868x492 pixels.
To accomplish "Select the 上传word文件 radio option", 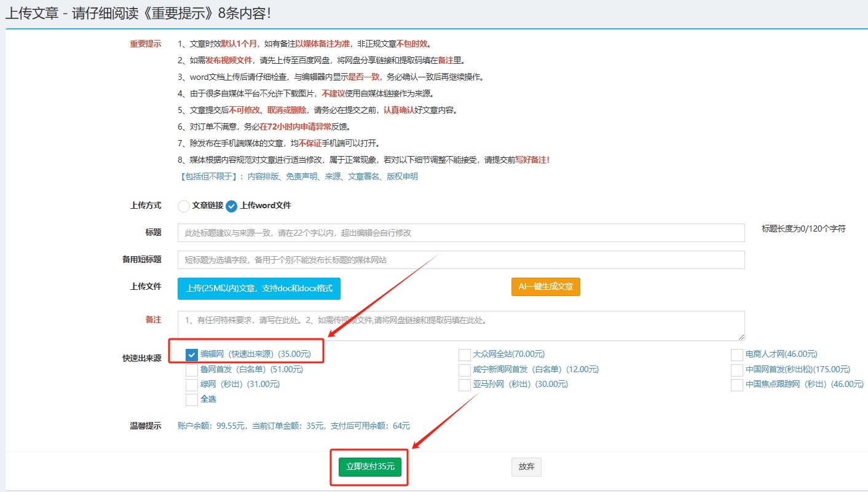I will click(231, 206).
